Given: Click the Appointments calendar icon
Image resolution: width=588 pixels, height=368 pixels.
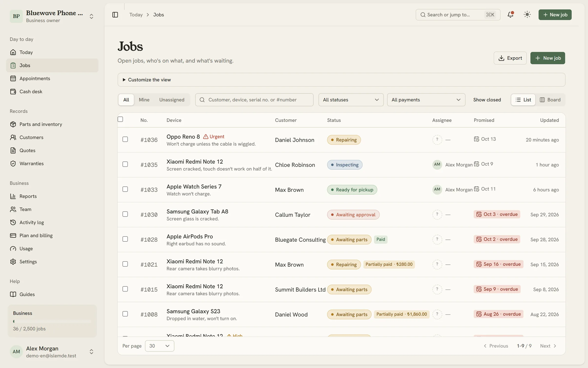Looking at the screenshot, I should pyautogui.click(x=13, y=79).
